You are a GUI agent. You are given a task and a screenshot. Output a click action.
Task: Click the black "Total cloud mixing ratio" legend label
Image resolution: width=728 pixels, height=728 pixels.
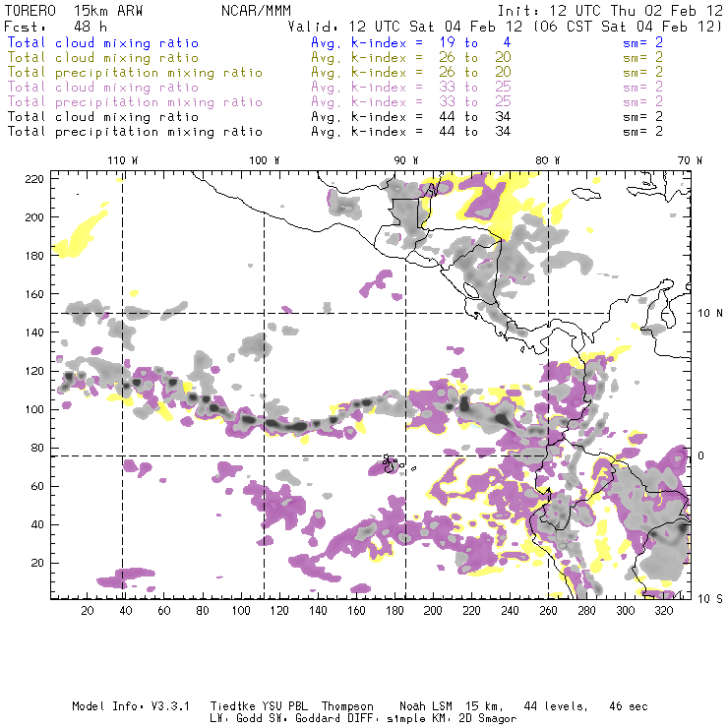(x=102, y=116)
